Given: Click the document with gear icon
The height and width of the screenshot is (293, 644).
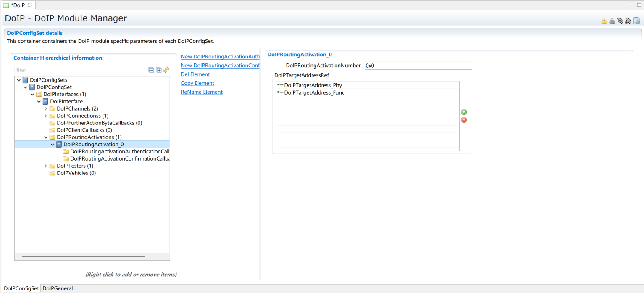Looking at the screenshot, I should [636, 21].
